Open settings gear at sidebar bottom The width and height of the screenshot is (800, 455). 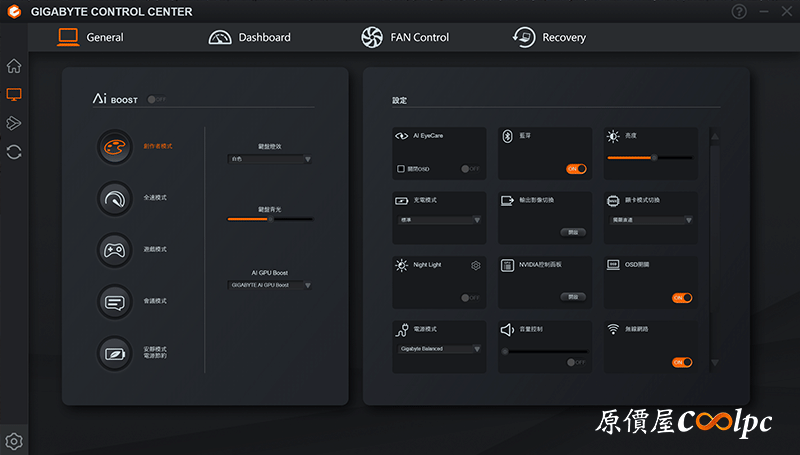pyautogui.click(x=14, y=441)
